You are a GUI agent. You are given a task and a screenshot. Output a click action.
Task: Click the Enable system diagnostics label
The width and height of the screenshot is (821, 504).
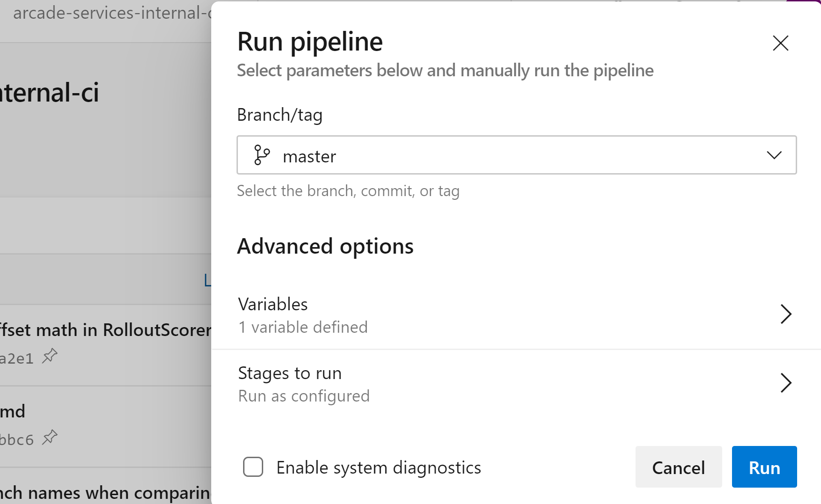click(x=378, y=468)
